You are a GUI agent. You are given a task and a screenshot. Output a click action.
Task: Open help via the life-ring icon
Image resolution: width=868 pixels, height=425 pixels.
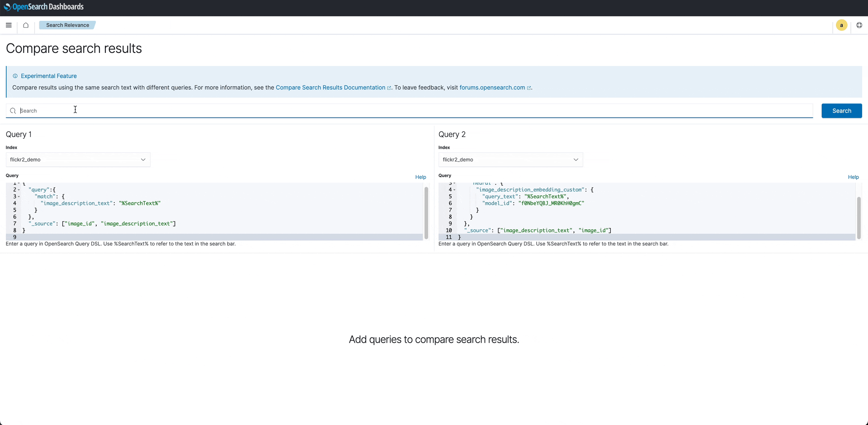point(860,25)
